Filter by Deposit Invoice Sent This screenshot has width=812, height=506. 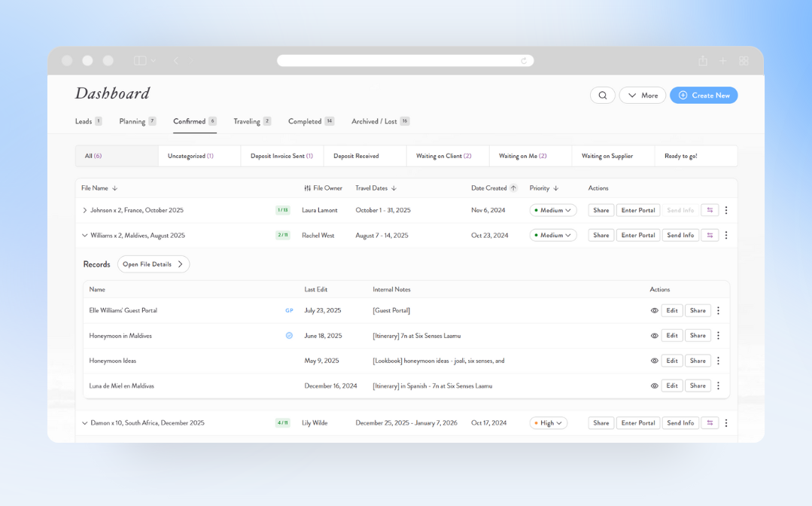[x=282, y=156]
